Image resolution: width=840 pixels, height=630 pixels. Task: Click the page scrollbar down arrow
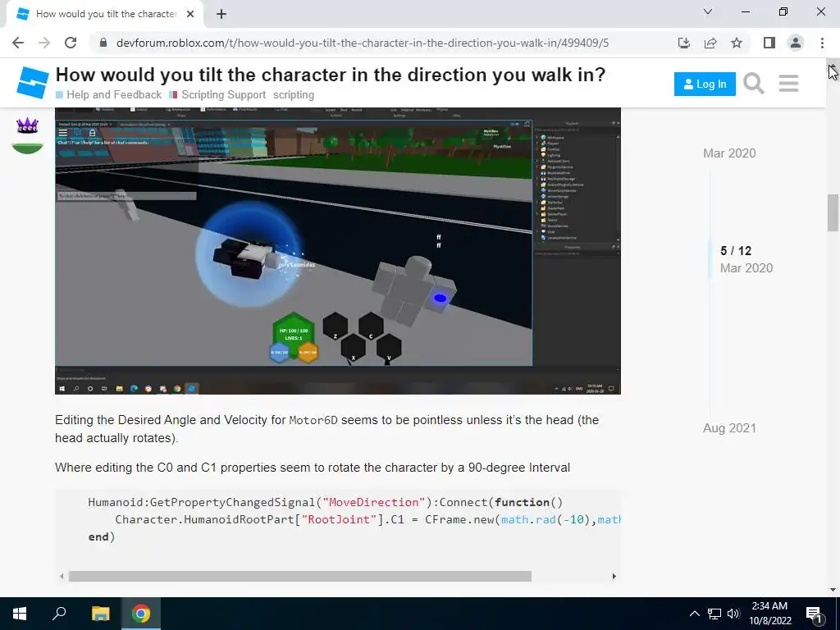(x=833, y=590)
